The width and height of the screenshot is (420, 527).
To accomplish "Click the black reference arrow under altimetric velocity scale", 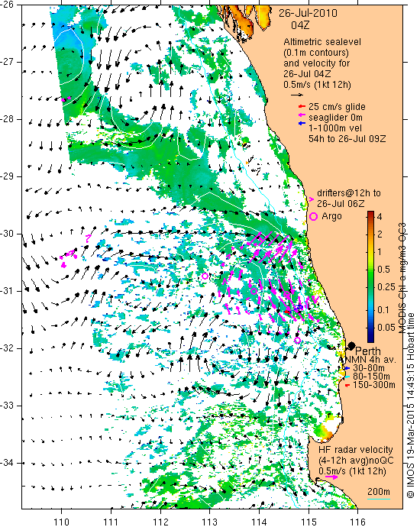I will pyautogui.click(x=297, y=95).
